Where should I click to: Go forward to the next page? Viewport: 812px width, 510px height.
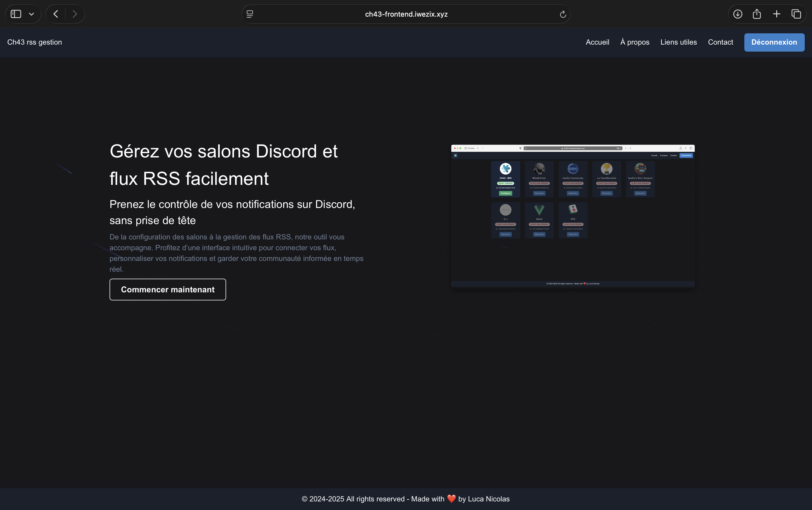click(x=75, y=14)
